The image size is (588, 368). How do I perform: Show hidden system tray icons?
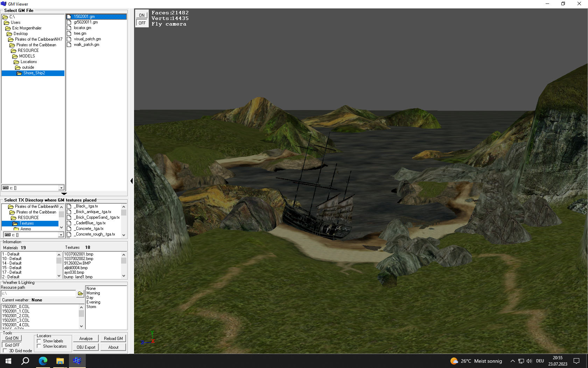(512, 361)
